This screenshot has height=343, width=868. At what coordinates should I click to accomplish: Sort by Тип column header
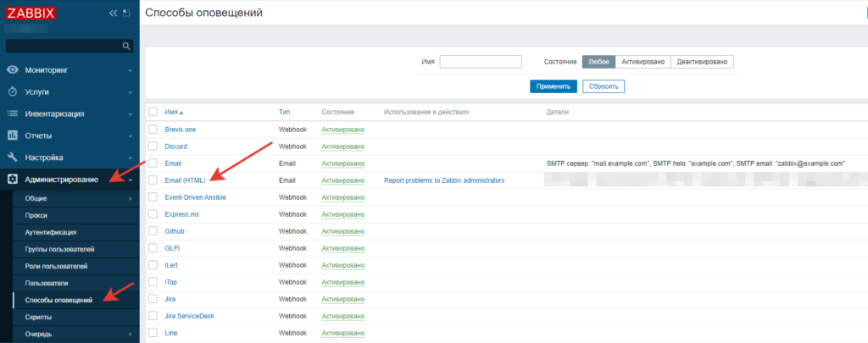click(x=284, y=113)
